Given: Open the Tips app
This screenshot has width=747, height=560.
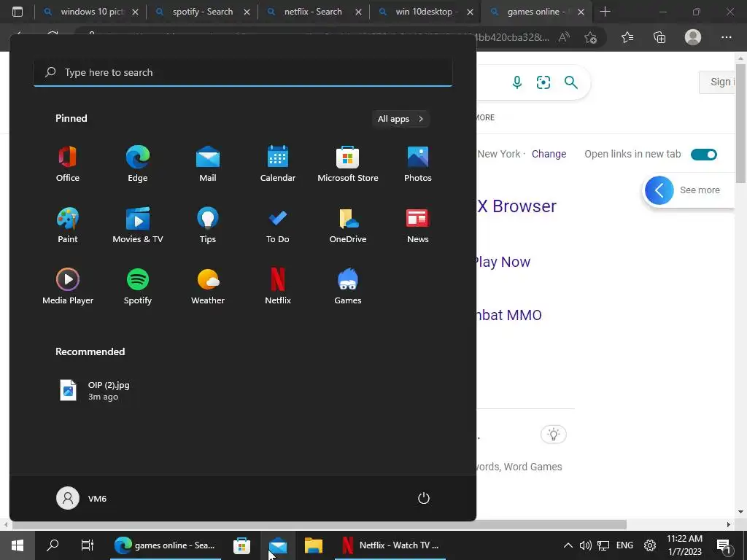Looking at the screenshot, I should [208, 225].
